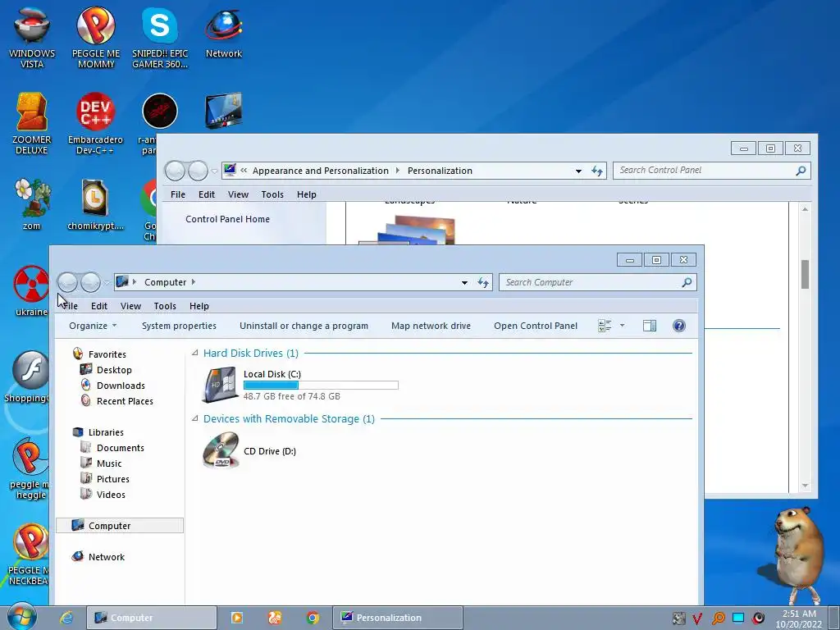Expand the arrow after Appearance and Personalization
Viewport: 840px width, 630px height.
click(x=398, y=171)
